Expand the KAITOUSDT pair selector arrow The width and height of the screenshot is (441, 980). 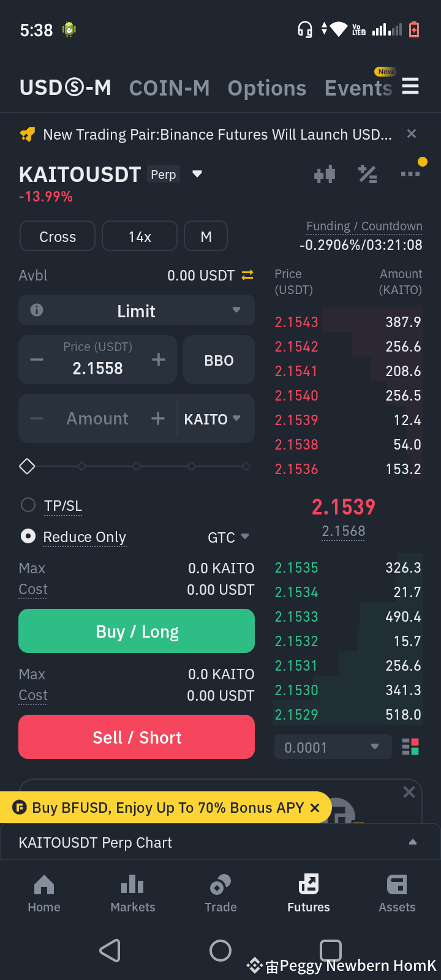(x=197, y=174)
